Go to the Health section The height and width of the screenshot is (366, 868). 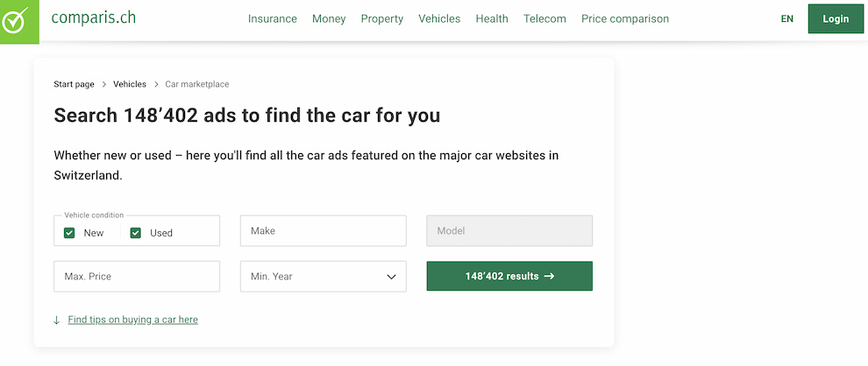[x=492, y=18]
